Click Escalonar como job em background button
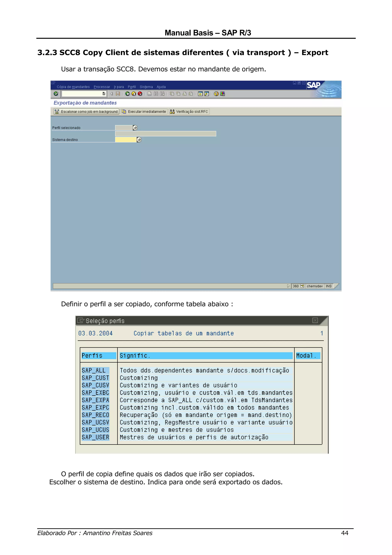 [86, 111]
